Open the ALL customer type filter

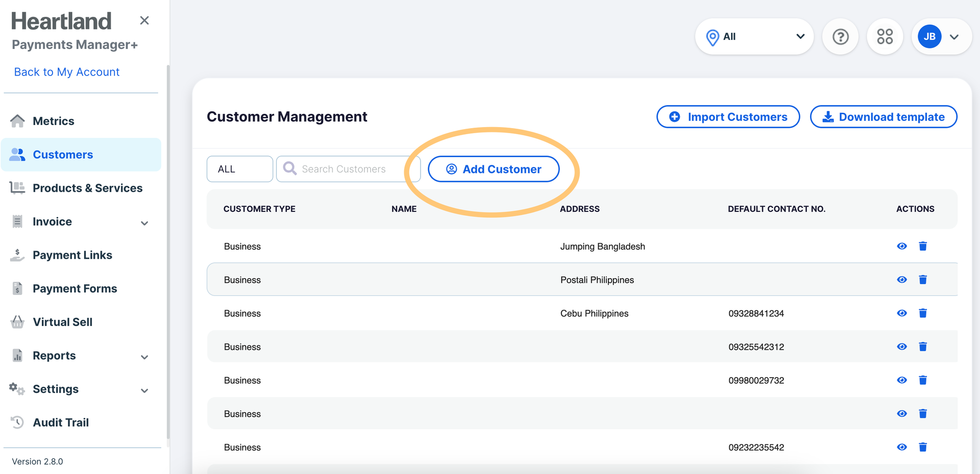click(240, 169)
